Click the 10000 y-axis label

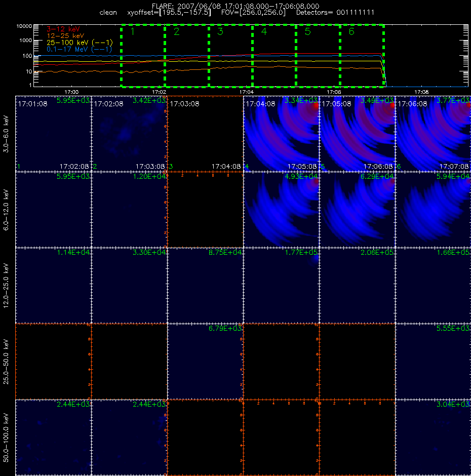(x=24, y=26)
